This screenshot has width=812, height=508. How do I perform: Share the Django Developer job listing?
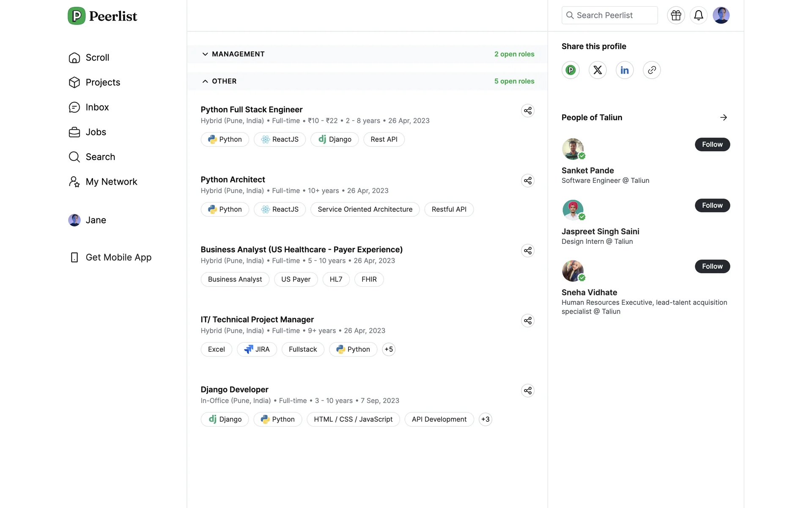pos(527,391)
